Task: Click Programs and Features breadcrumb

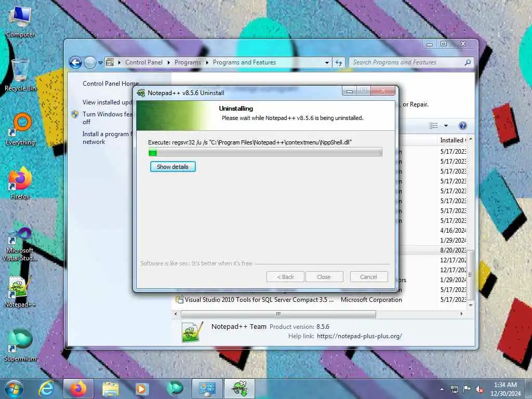Action: coord(244,62)
